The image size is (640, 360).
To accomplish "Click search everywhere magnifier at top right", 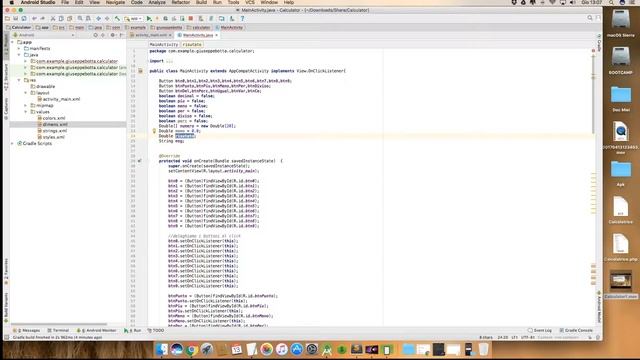I will (x=590, y=18).
